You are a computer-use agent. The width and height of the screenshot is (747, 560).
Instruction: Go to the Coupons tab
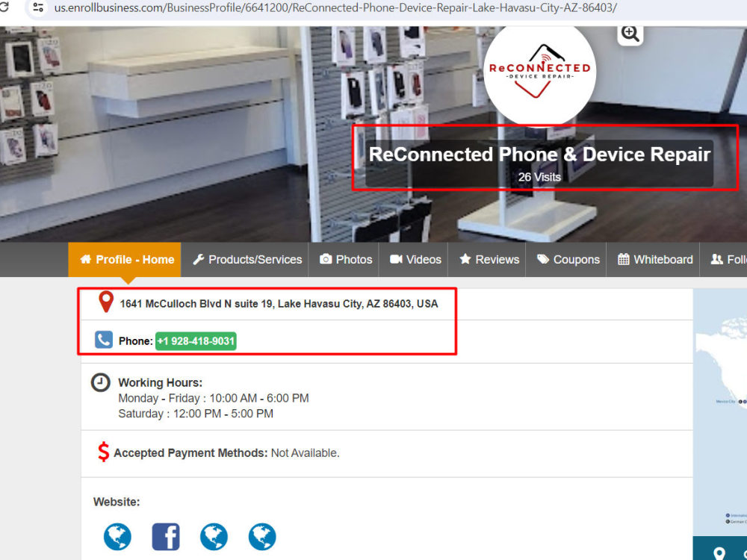[568, 260]
